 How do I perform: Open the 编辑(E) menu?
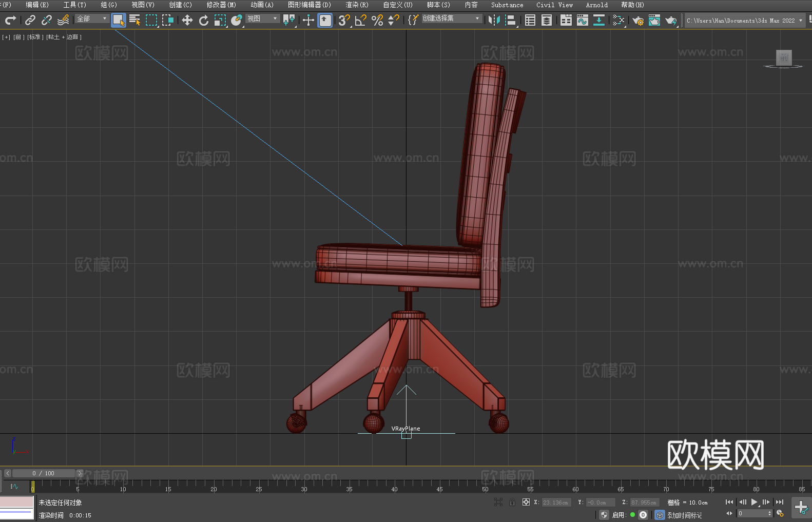coord(37,5)
